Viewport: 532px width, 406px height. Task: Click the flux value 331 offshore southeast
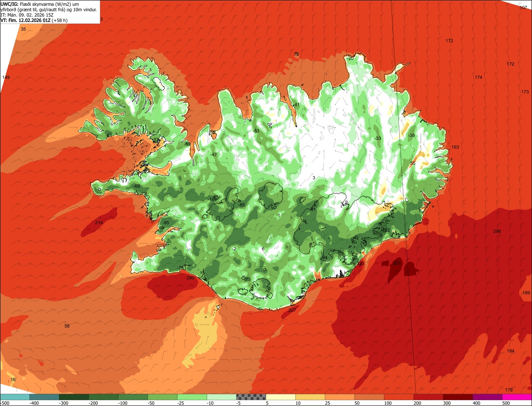[397, 263]
